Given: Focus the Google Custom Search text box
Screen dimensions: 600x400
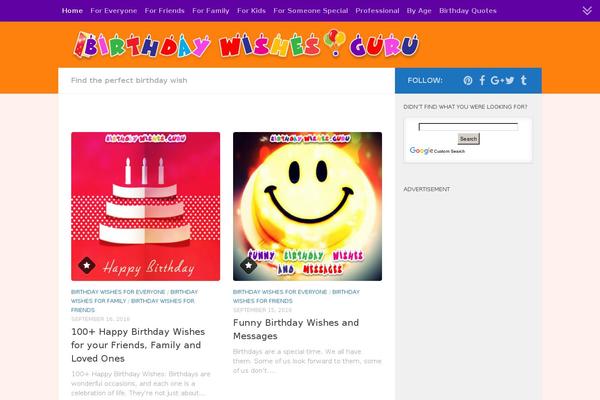Looking at the screenshot, I should 468,127.
